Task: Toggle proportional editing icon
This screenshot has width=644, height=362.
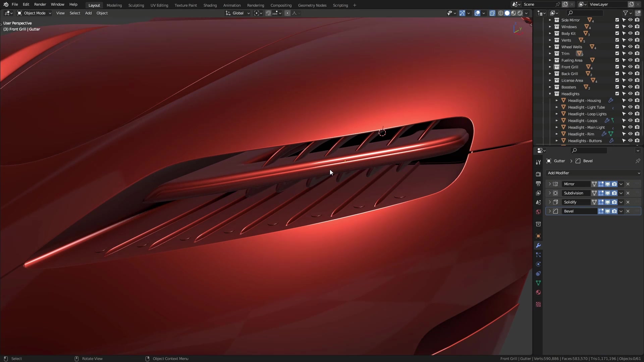Action: click(x=287, y=13)
